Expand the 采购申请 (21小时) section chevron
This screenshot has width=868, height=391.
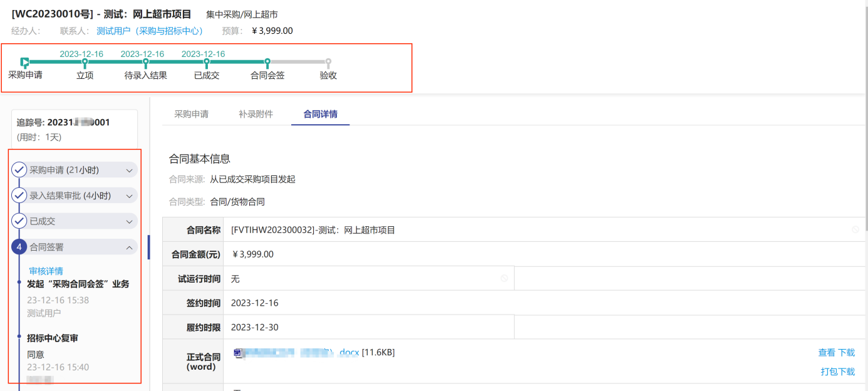129,170
